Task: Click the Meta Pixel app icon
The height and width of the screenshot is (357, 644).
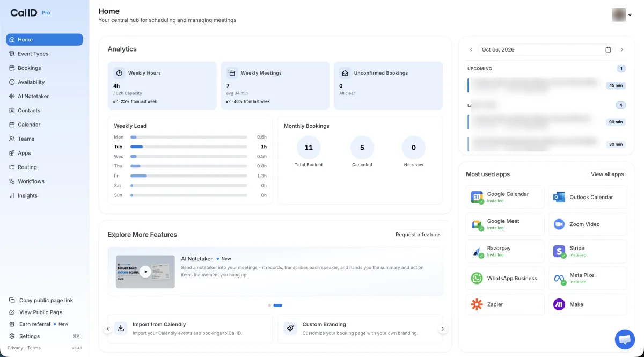Action: [559, 278]
